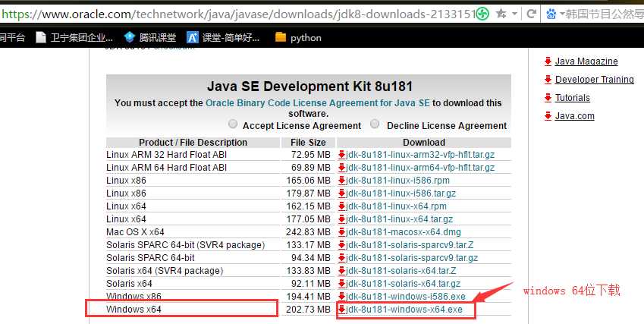644x324 pixels.
Task: Bookmark page with the star icon
Action: coord(501,14)
